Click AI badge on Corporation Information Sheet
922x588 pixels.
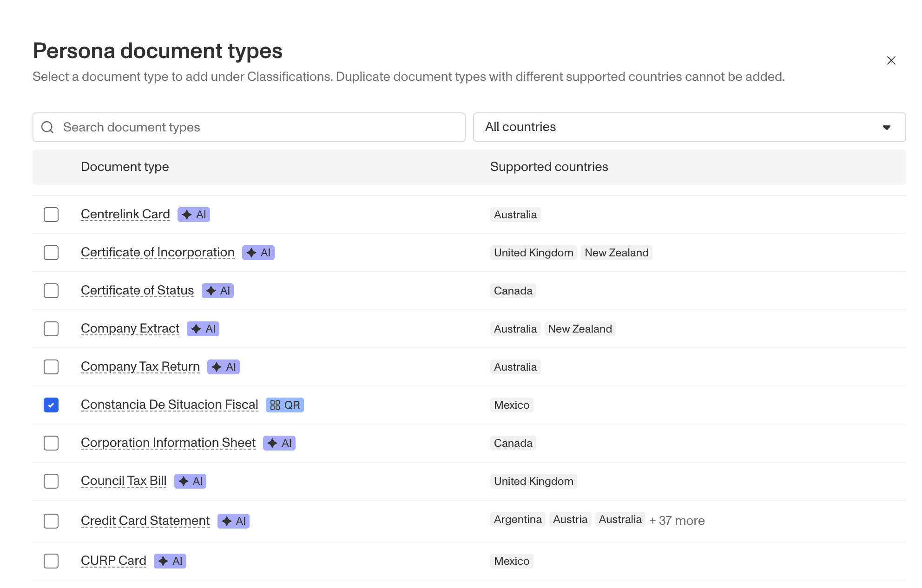(279, 443)
